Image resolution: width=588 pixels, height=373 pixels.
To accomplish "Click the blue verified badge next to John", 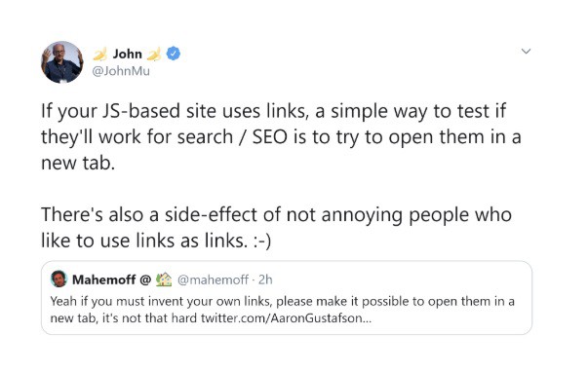I will click(173, 54).
